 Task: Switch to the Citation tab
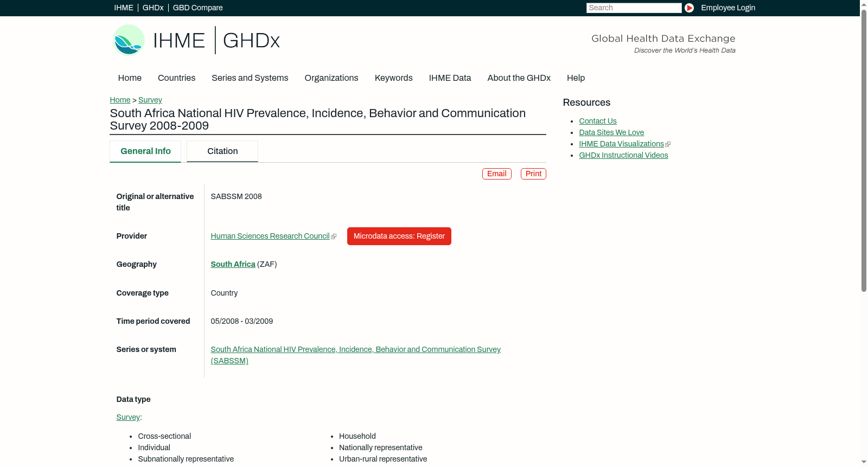pyautogui.click(x=222, y=151)
